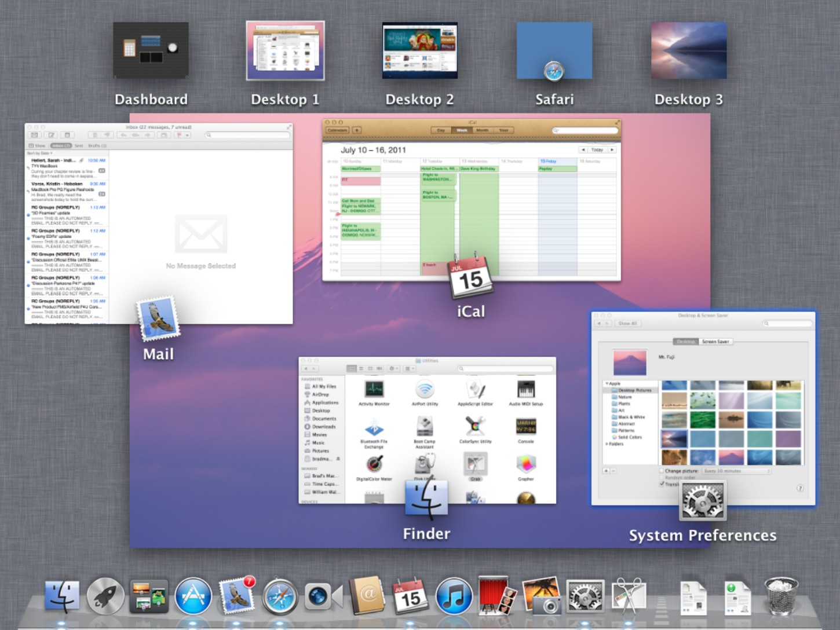
Task: Open the Every 30 minutes dropdown
Action: [737, 471]
